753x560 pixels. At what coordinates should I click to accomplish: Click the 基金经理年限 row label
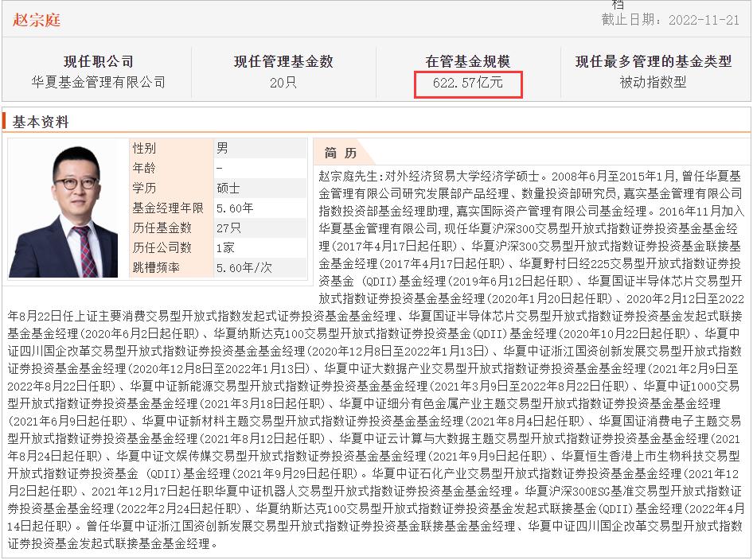[x=168, y=208]
